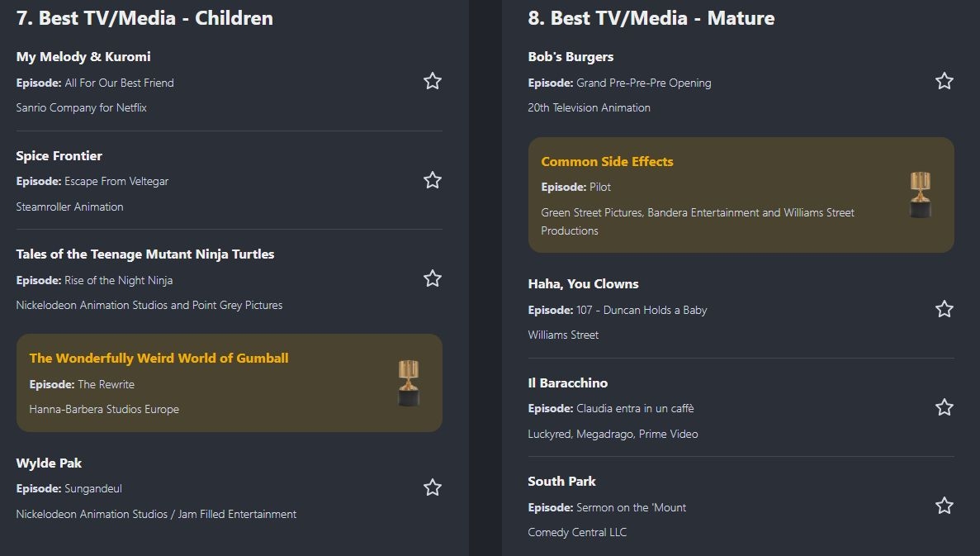Click the trophy icon for Gumball winner

[x=409, y=383]
